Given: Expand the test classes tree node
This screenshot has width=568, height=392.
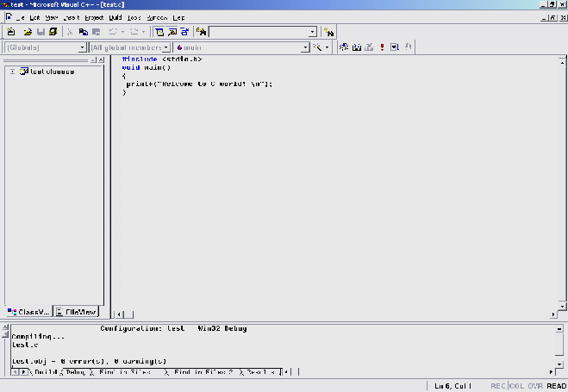Looking at the screenshot, I should click(12, 72).
